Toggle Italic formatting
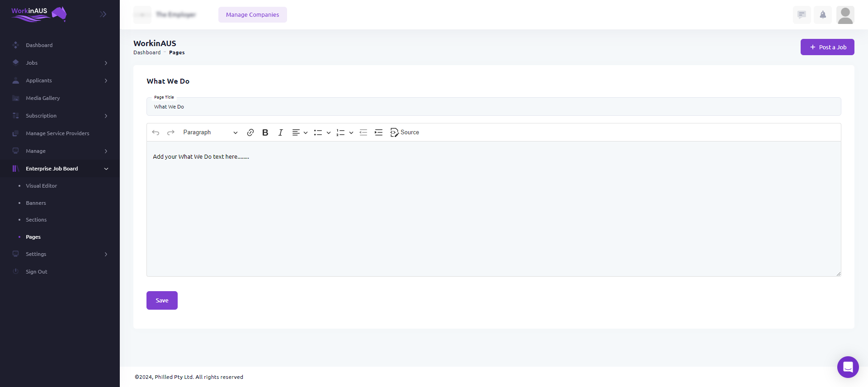 pos(280,132)
